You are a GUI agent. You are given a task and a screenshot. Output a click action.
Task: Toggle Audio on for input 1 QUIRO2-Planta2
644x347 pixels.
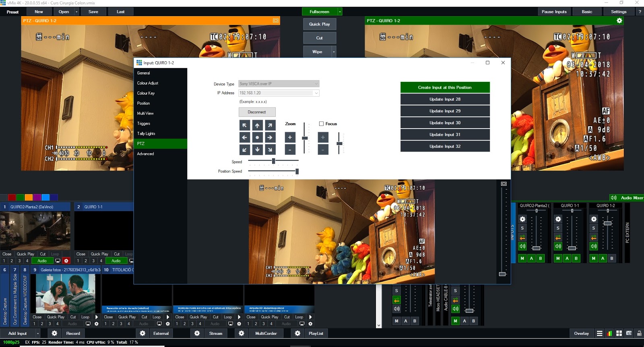tap(42, 261)
